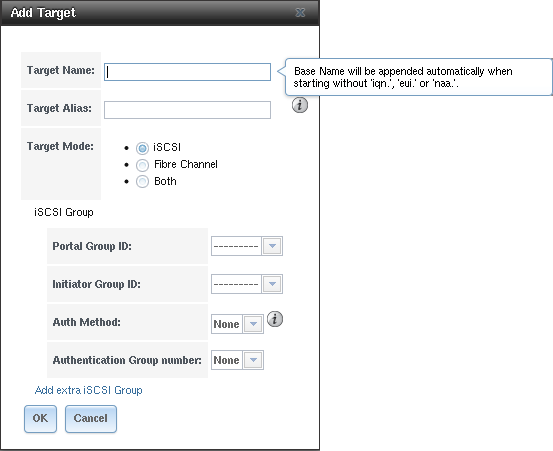Click the Portal Group ID dashed value box

[236, 246]
